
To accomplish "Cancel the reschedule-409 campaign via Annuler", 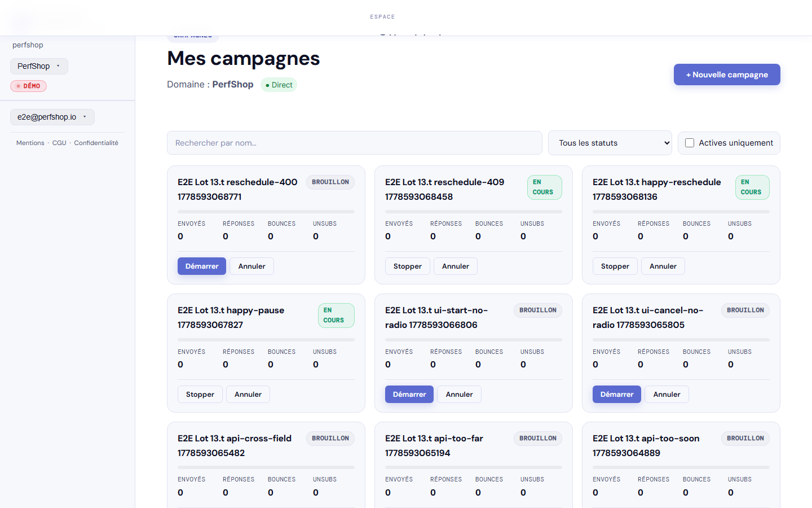I will click(x=456, y=266).
